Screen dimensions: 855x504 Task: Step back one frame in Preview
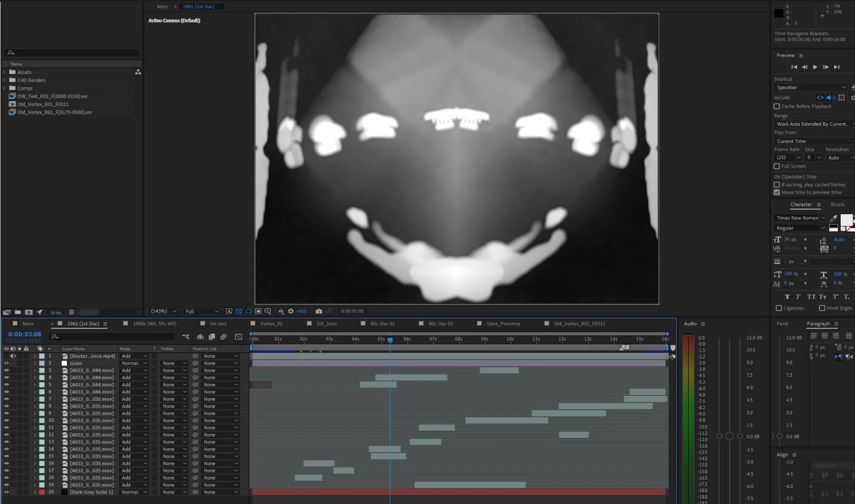[x=805, y=67]
